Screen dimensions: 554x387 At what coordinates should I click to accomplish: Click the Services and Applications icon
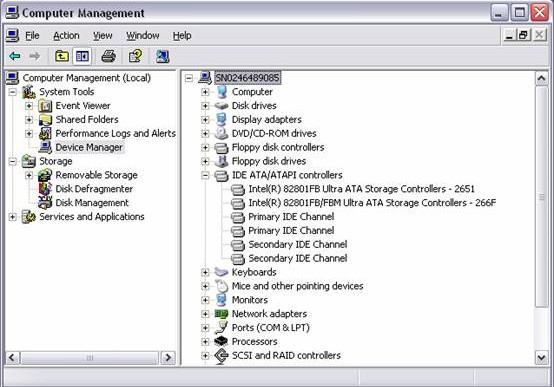coord(29,217)
